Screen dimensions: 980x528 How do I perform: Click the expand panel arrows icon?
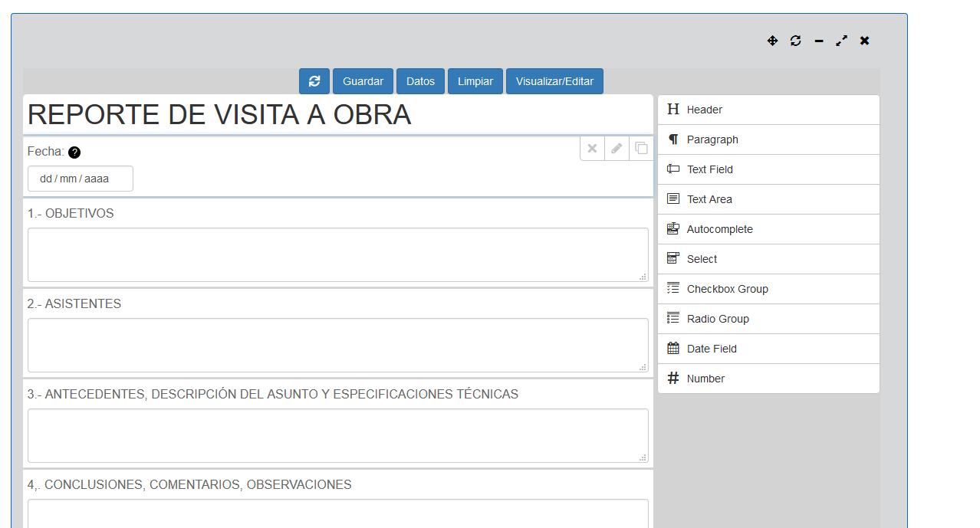pos(842,41)
